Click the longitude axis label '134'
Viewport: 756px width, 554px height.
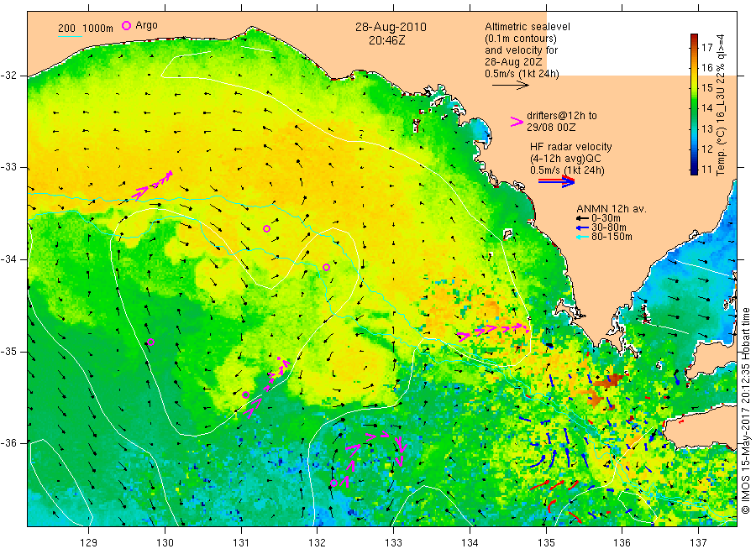coord(470,543)
